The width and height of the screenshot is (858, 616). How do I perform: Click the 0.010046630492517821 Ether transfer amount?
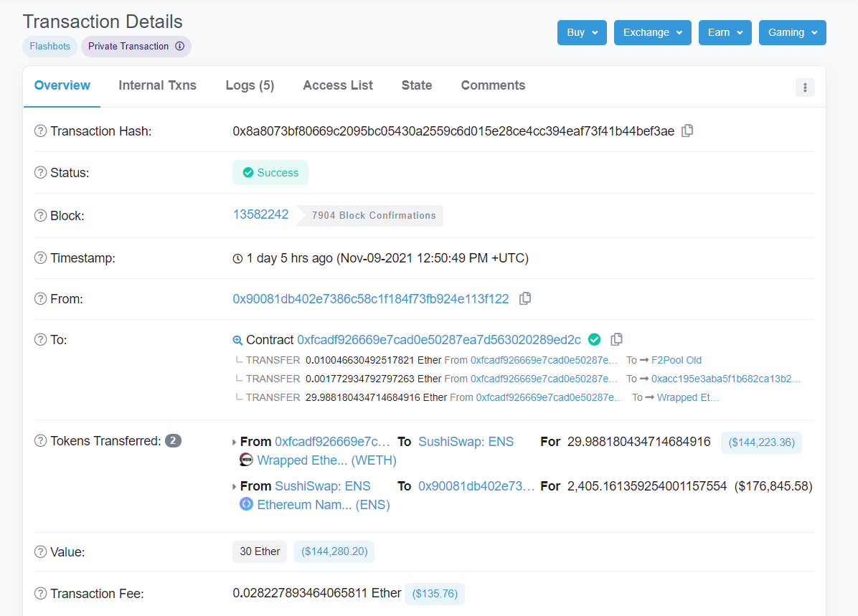[x=373, y=360]
